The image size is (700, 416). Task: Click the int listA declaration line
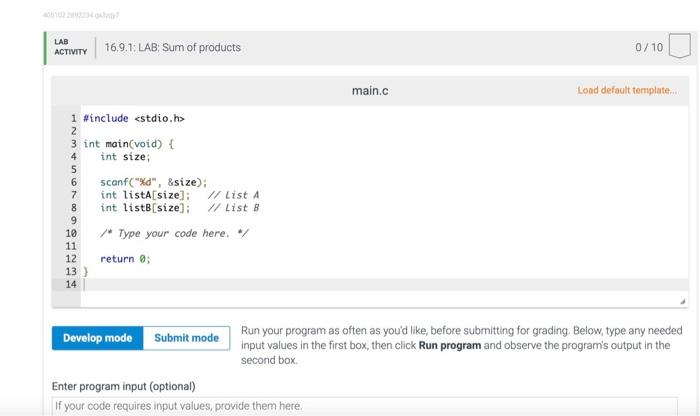(x=179, y=195)
